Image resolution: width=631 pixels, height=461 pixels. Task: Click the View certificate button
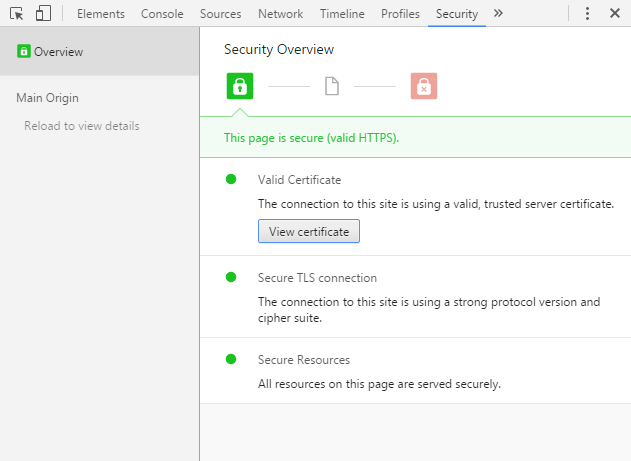point(309,231)
